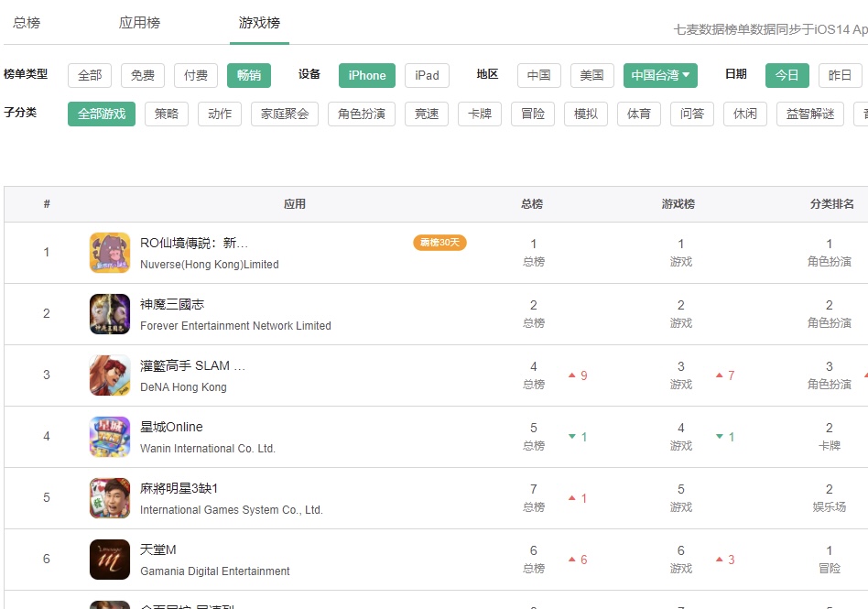This screenshot has width=868, height=609.
Task: Switch region filter to 美国
Action: 591,76
